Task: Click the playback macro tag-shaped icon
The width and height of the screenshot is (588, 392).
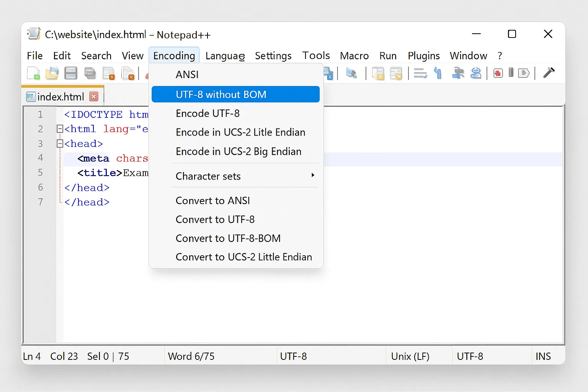Action: 524,73
